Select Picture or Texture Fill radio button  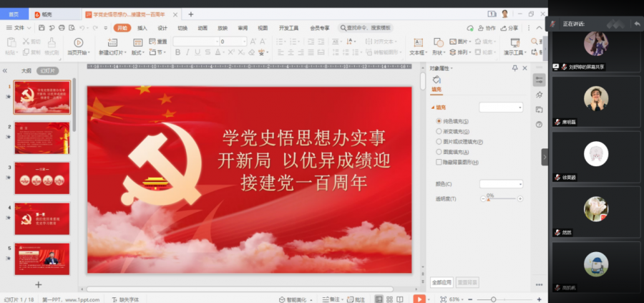click(x=439, y=141)
